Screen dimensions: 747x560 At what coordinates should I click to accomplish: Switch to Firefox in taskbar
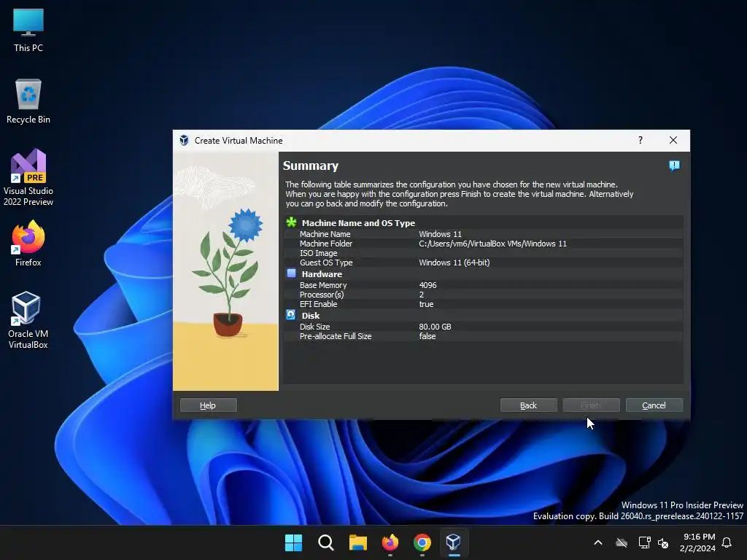coord(390,542)
